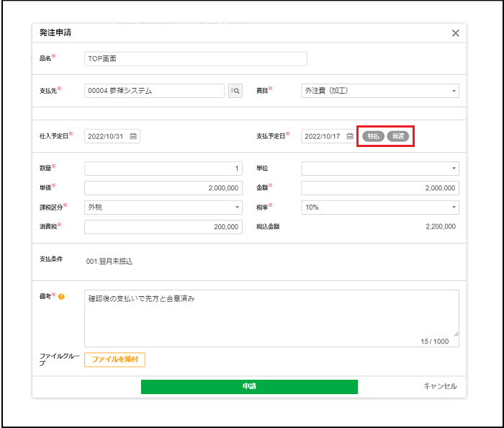The image size is (504, 428).
Task: Grab the 備考 textarea resize handle
Action: point(456,334)
